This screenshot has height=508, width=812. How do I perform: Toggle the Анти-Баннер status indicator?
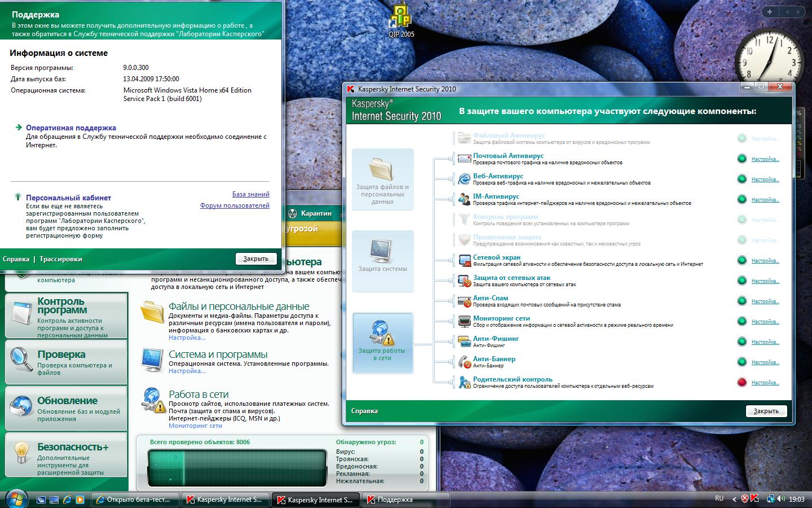coord(742,362)
